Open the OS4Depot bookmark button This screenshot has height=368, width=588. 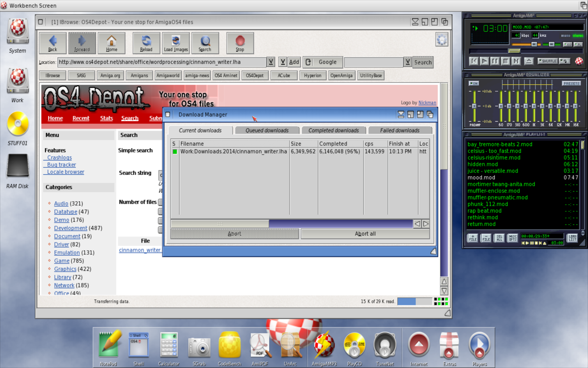(x=255, y=75)
